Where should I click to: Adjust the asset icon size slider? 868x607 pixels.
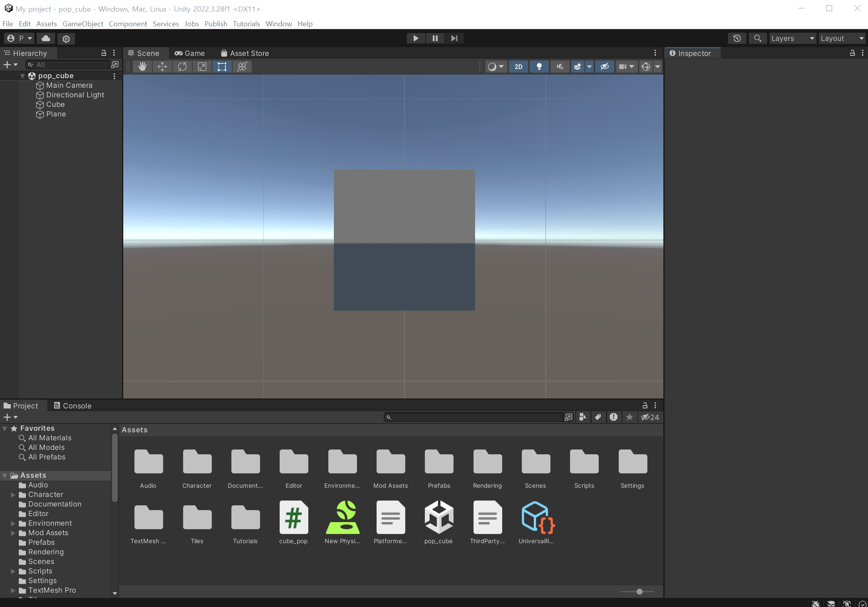pyautogui.click(x=639, y=591)
